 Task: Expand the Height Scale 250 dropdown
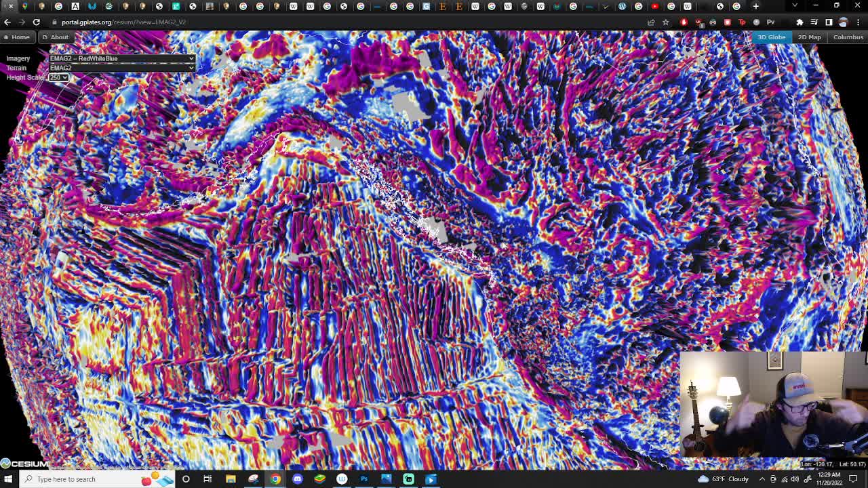[59, 77]
